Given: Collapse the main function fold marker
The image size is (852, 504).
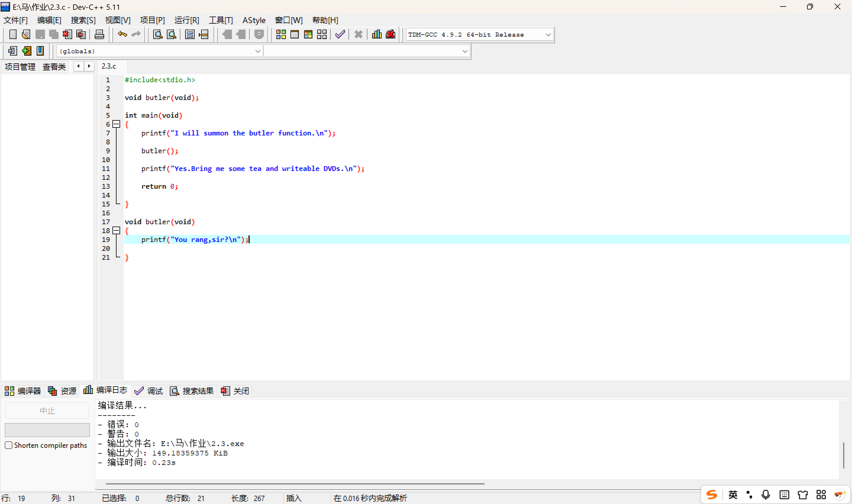Looking at the screenshot, I should pyautogui.click(x=117, y=124).
